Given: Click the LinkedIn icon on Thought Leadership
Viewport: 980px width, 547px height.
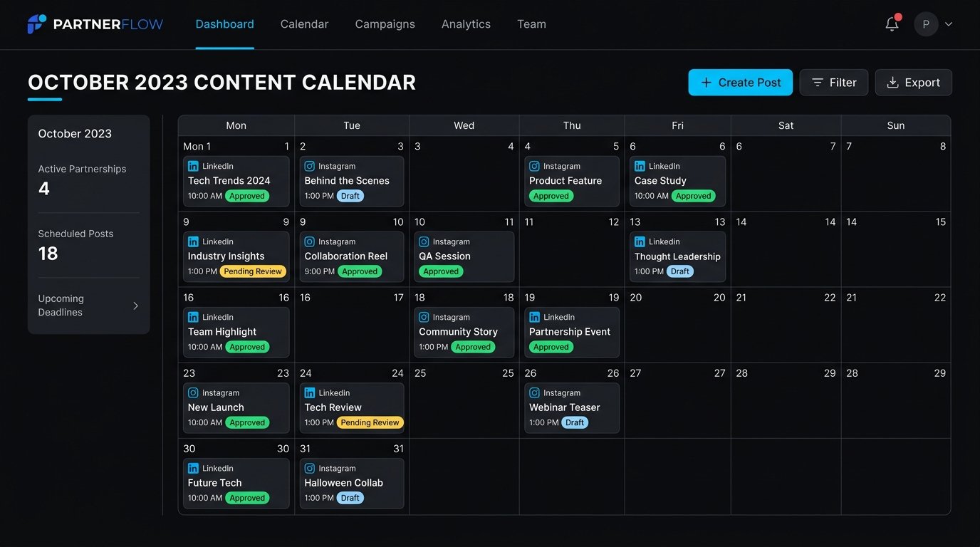Looking at the screenshot, I should 640,241.
